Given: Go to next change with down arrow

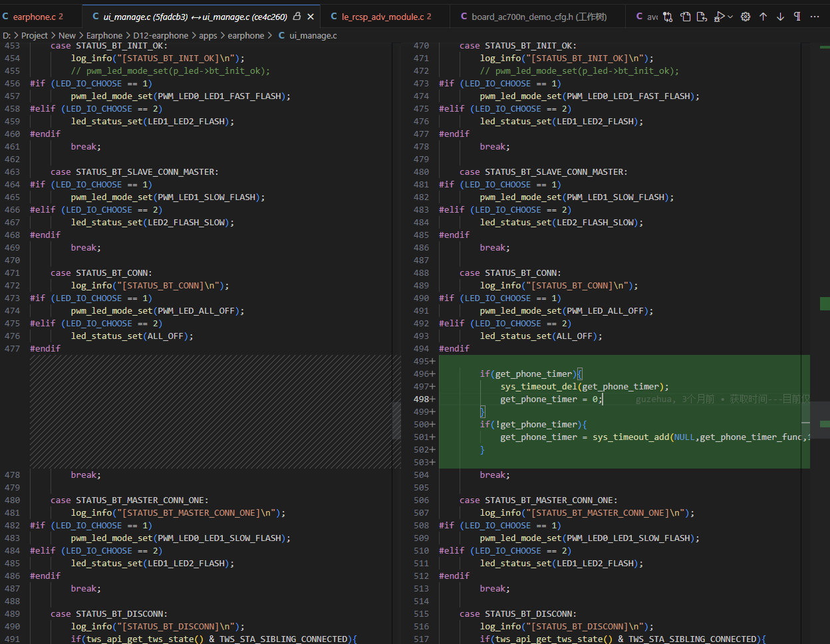Looking at the screenshot, I should point(780,17).
